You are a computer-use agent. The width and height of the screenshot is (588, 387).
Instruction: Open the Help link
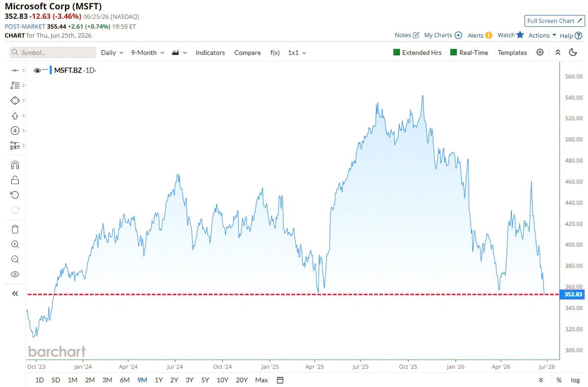click(571, 36)
